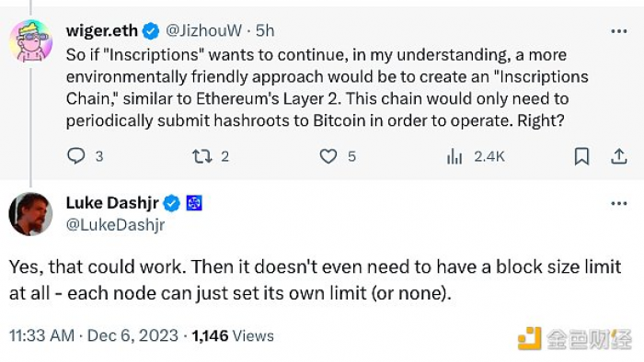The height and width of the screenshot is (362, 644).
Task: Click the blue affiliate badge beside Luke Dashjr
Action: coord(194,203)
